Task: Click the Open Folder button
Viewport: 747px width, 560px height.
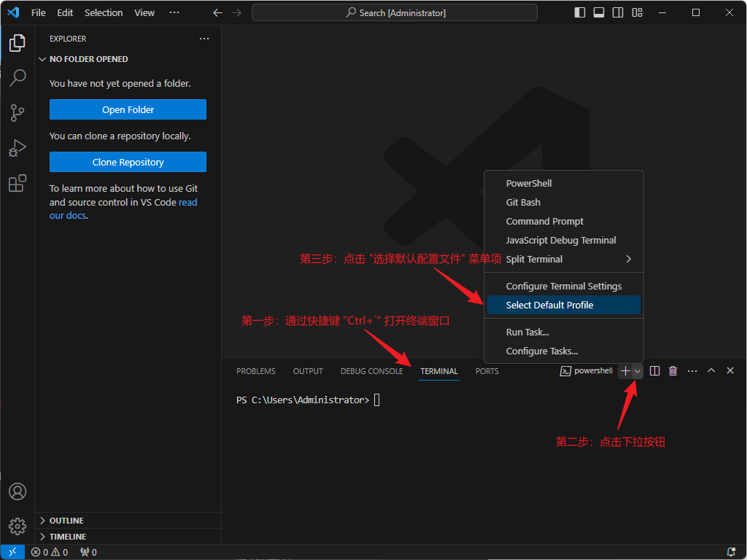Action: pos(128,109)
